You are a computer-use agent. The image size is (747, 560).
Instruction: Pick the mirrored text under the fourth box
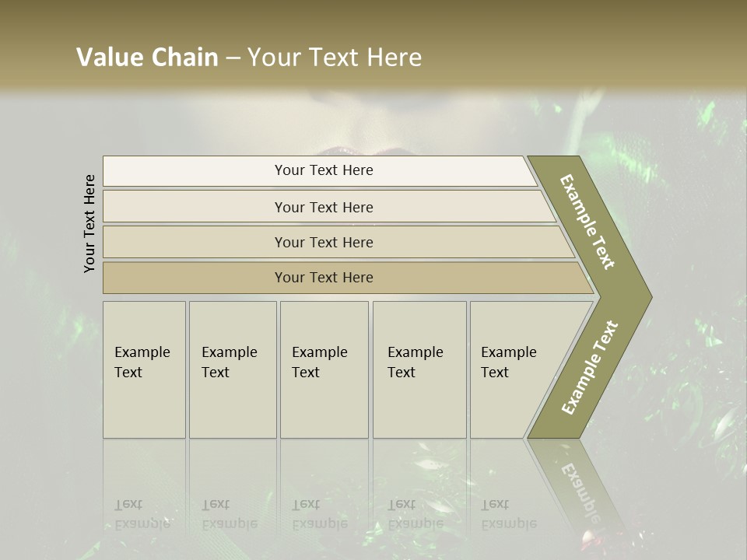coord(416,513)
